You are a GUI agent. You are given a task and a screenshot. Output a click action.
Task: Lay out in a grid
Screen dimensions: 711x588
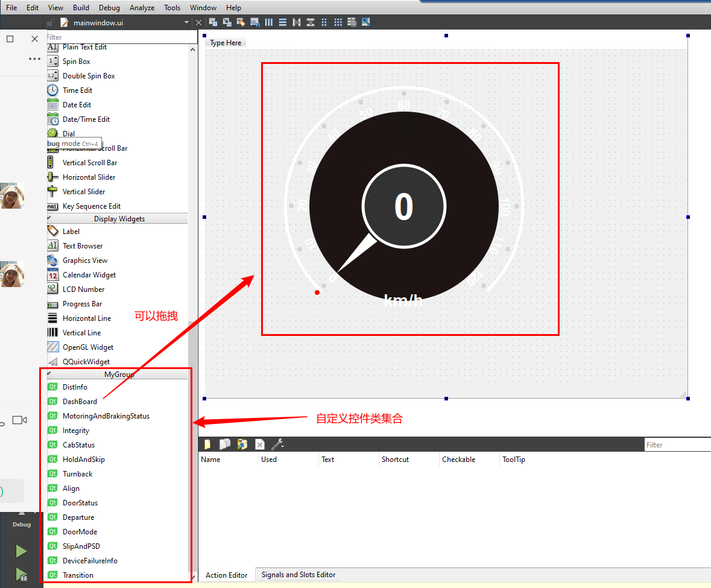(338, 22)
